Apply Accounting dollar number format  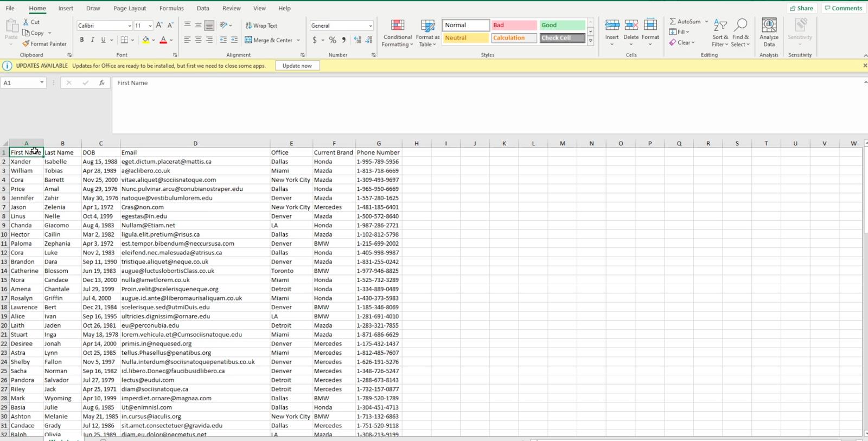(x=315, y=40)
